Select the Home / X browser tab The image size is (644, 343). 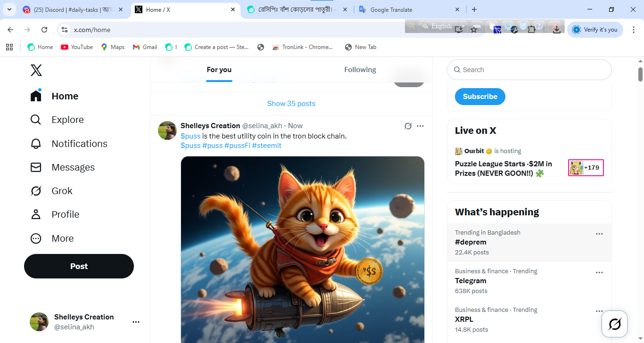(x=185, y=9)
